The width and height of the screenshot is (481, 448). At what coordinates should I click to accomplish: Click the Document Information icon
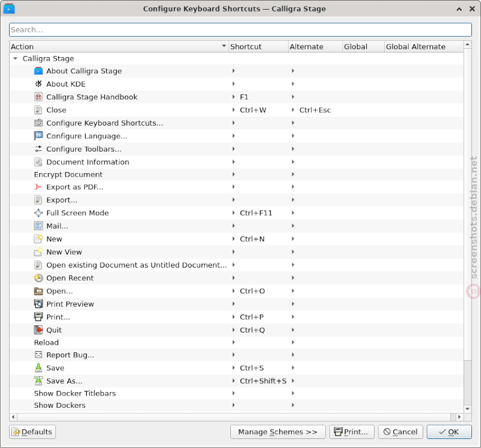pos(38,162)
